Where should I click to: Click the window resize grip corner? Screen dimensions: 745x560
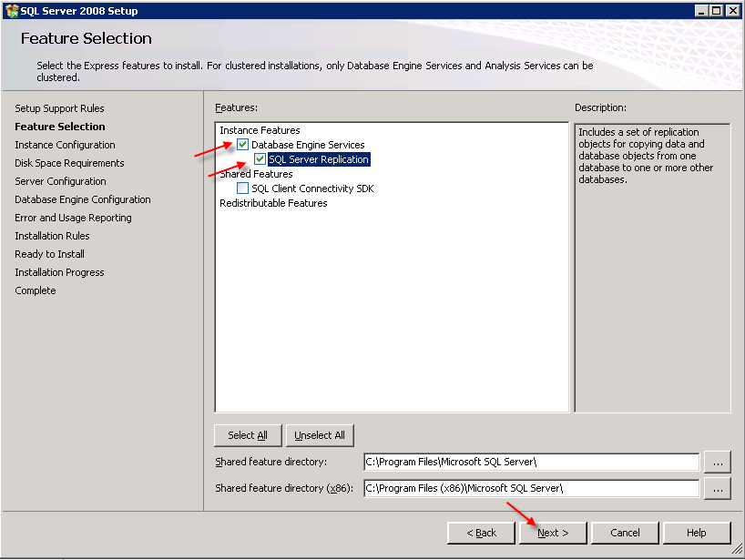pyautogui.click(x=737, y=550)
